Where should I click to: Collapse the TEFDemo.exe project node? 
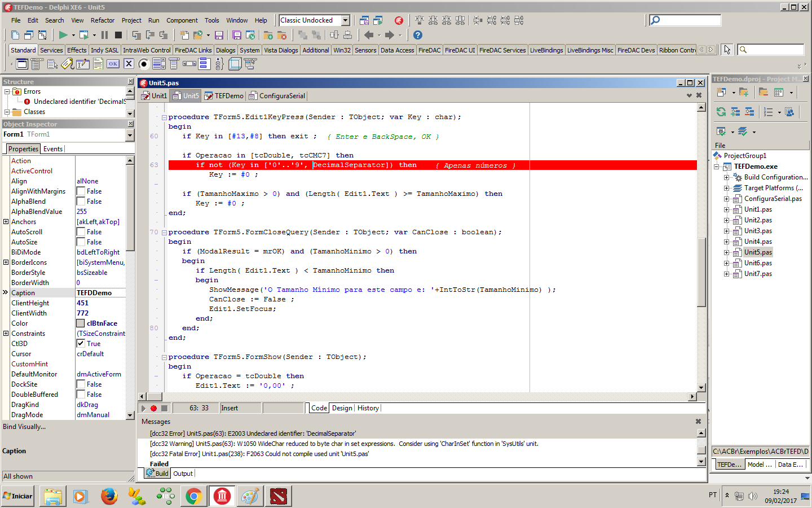717,167
